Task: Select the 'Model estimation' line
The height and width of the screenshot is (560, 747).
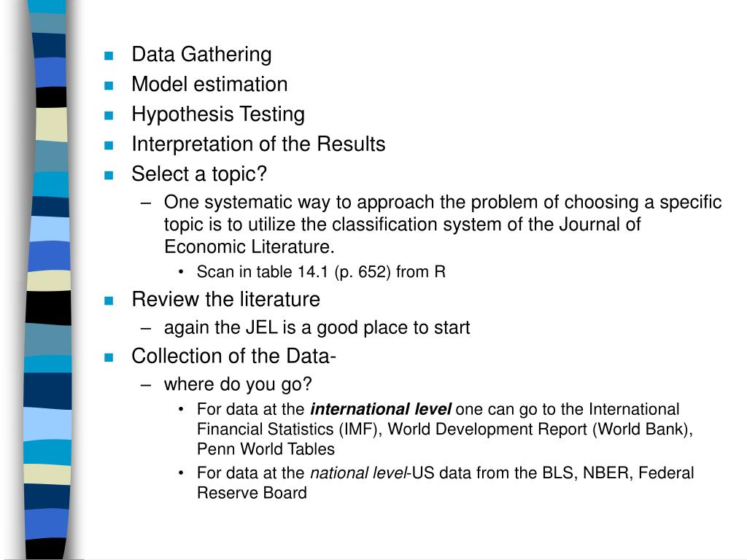Action: click(x=209, y=85)
